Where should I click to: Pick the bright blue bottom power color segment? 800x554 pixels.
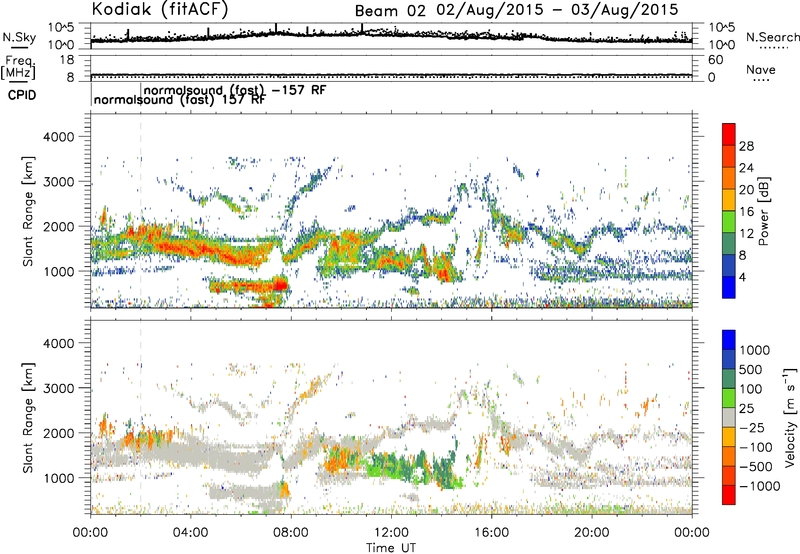(729, 287)
